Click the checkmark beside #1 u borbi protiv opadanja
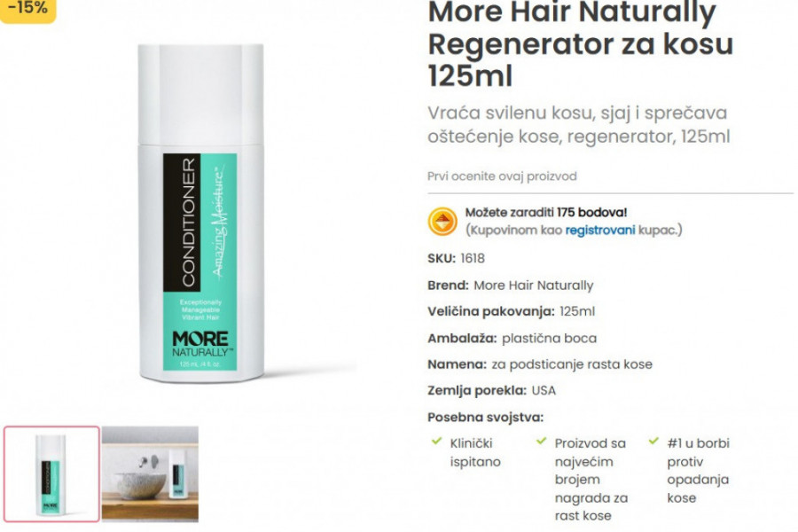Screen dimensions: 798x532 point(654,442)
